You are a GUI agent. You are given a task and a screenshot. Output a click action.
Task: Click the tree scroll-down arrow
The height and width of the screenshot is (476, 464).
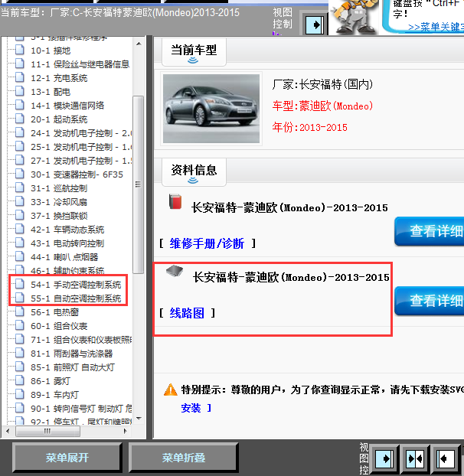pyautogui.click(x=139, y=419)
